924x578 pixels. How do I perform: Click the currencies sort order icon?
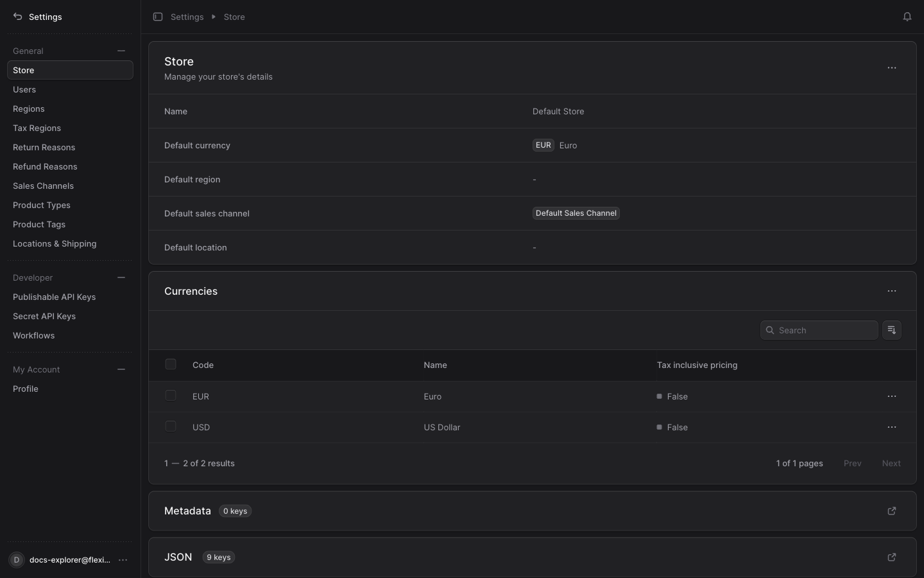[x=892, y=330]
